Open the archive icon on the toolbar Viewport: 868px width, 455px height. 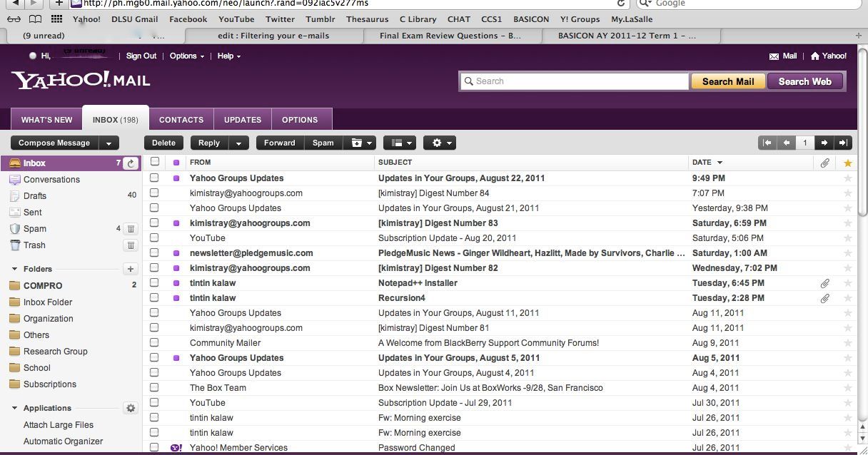[355, 143]
